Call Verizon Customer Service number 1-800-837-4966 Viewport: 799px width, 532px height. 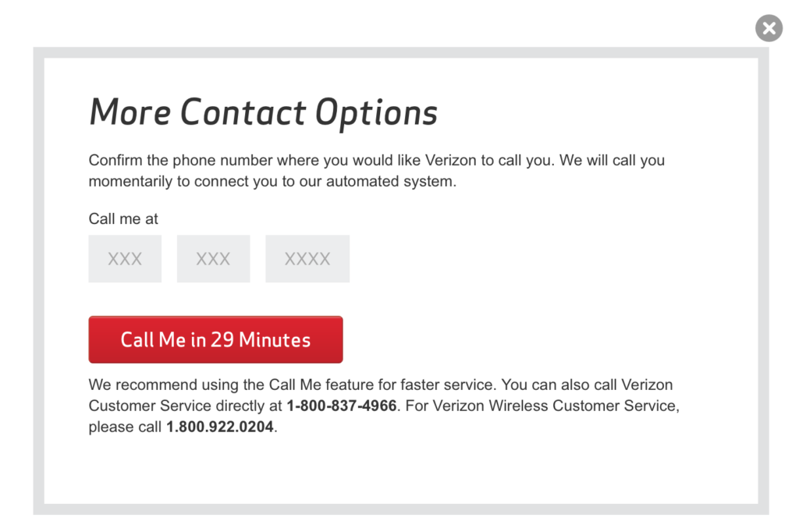pyautogui.click(x=342, y=406)
